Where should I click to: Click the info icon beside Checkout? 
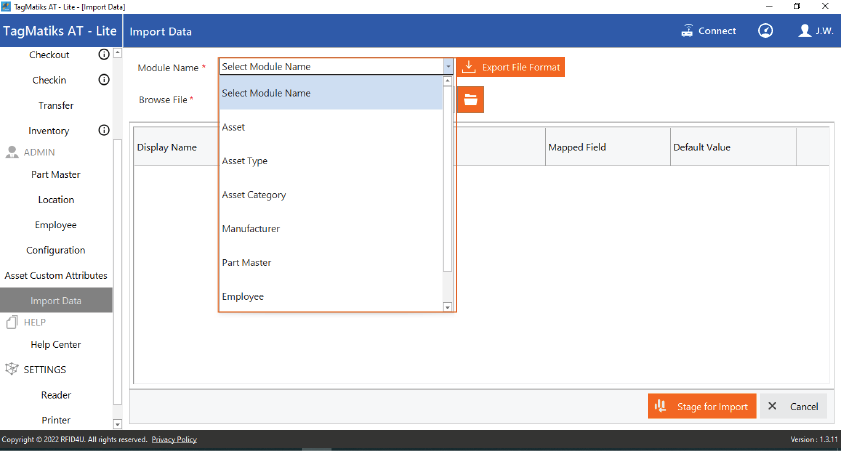tap(104, 55)
